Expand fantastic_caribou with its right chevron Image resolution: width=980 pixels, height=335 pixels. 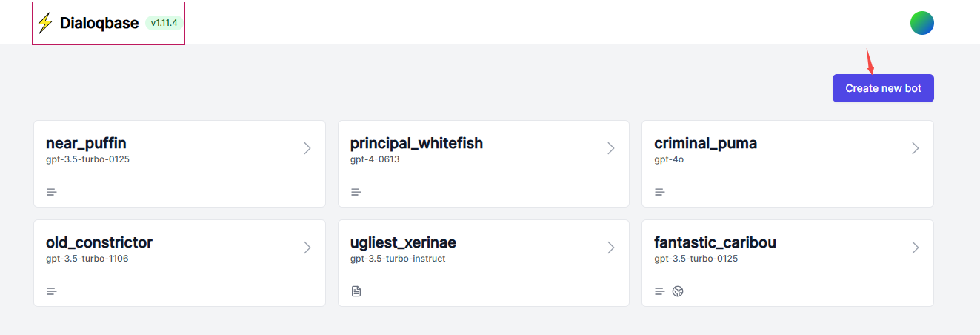916,248
